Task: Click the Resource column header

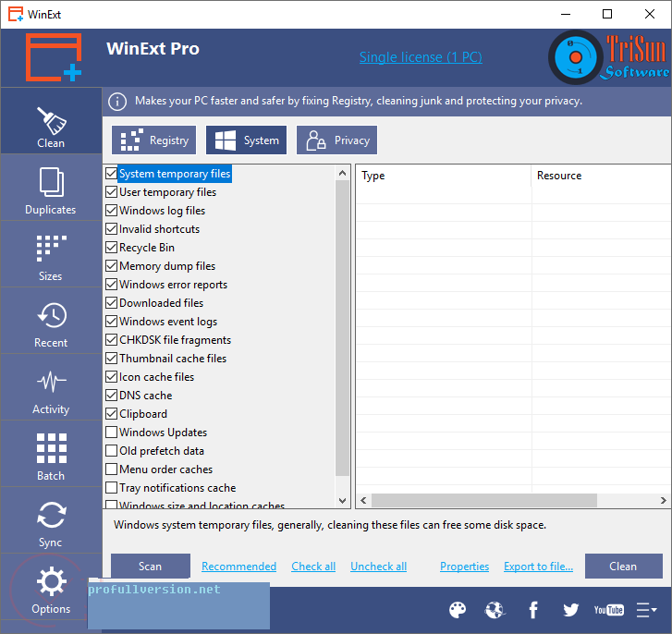Action: [x=601, y=176]
